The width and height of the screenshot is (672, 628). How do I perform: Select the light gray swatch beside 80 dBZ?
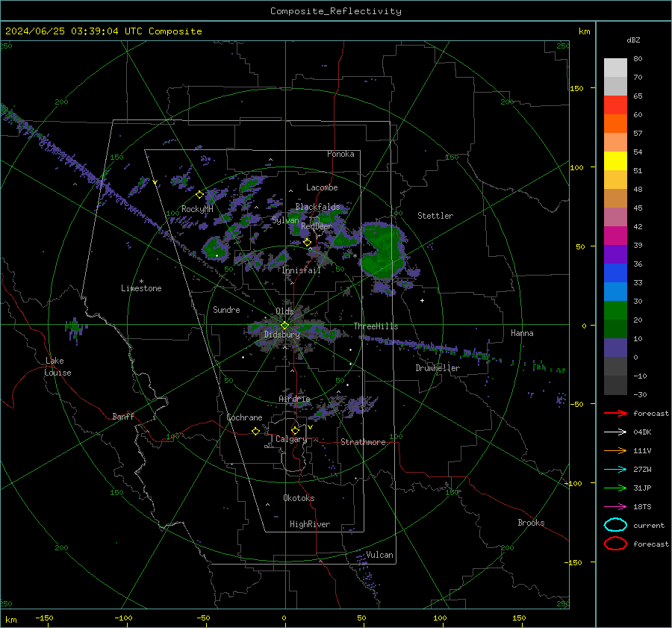coord(615,67)
